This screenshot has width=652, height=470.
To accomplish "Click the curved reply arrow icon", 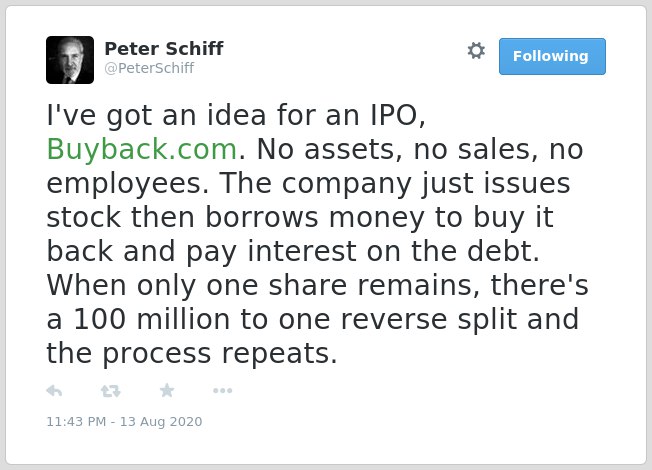I will click(x=54, y=391).
